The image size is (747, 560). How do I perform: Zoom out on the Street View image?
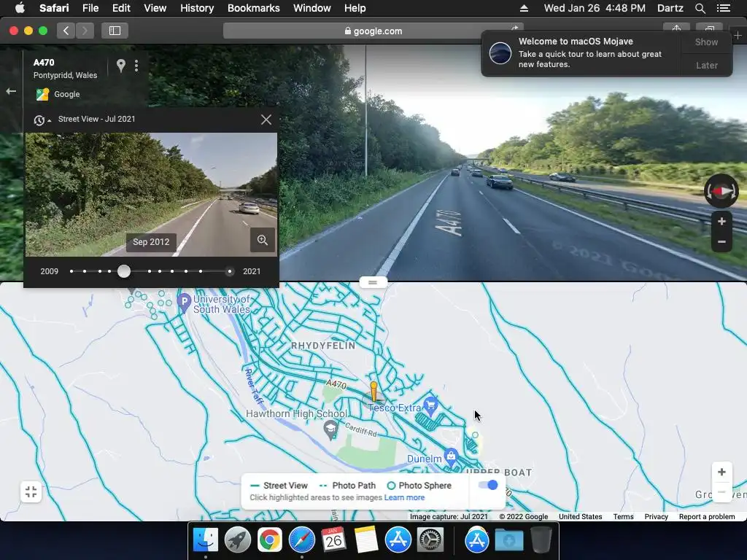coord(721,242)
